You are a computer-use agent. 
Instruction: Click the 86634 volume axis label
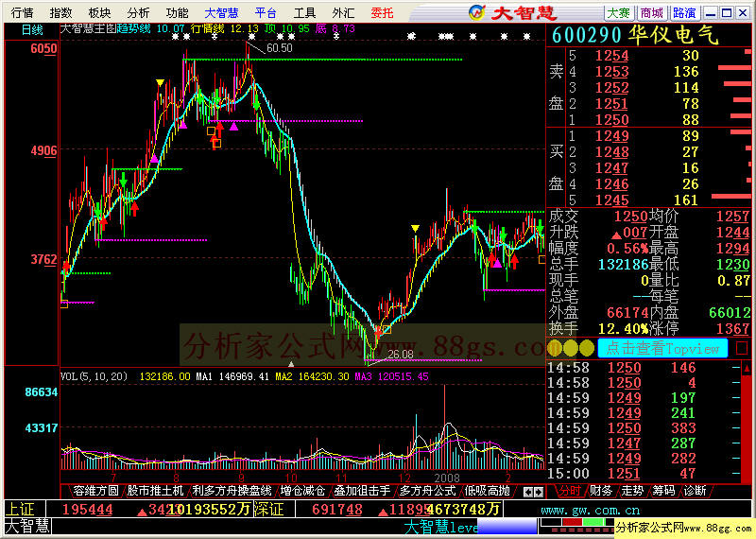(x=41, y=392)
